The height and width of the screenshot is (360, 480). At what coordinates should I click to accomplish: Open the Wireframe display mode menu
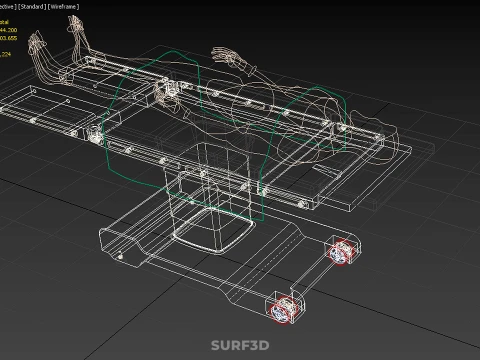[x=64, y=7]
